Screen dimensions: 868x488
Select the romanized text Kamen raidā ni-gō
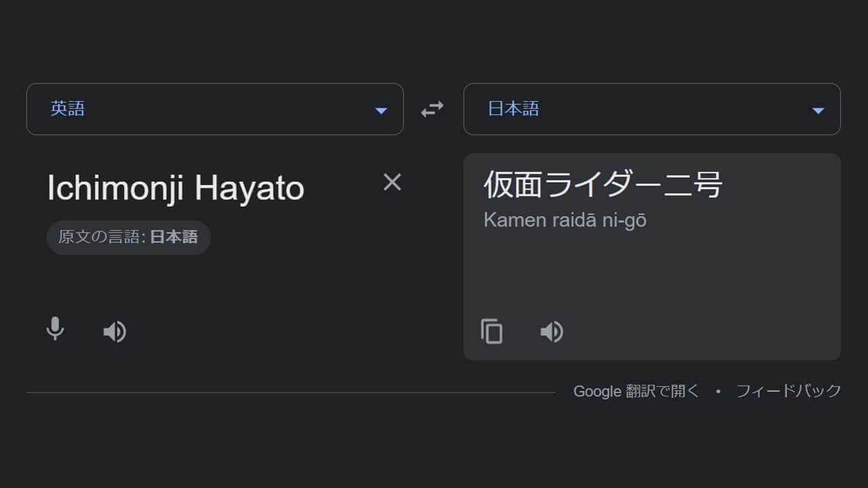(564, 220)
